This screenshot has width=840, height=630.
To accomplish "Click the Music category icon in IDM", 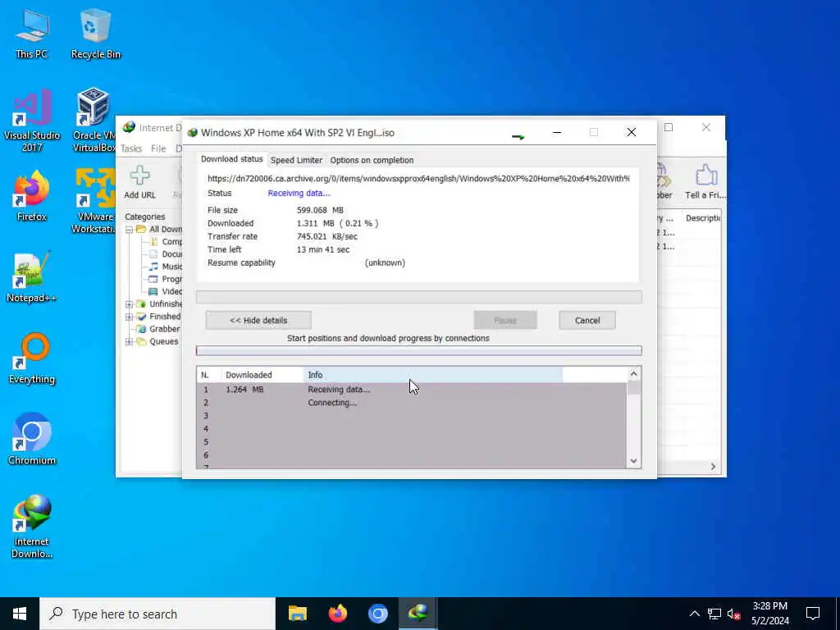I will (153, 267).
